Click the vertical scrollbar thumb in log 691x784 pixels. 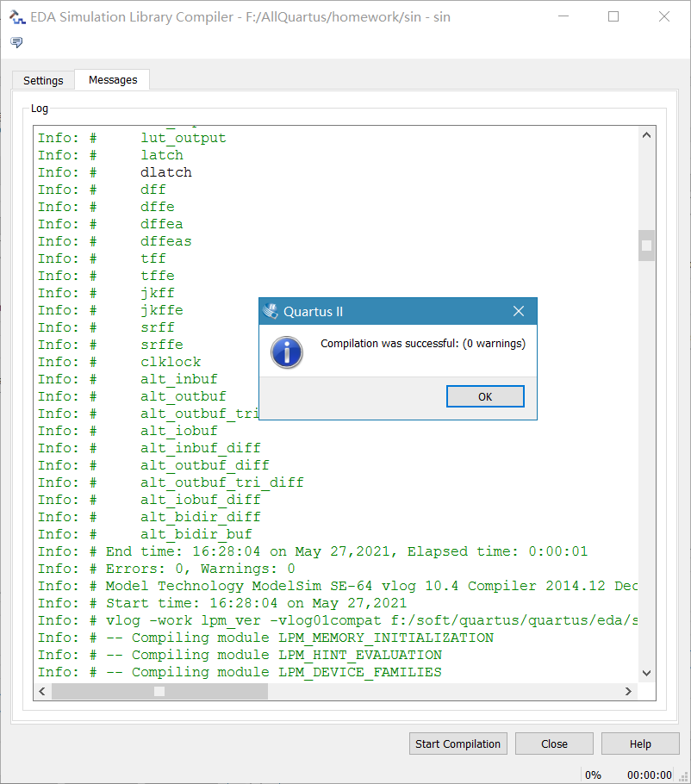(646, 246)
